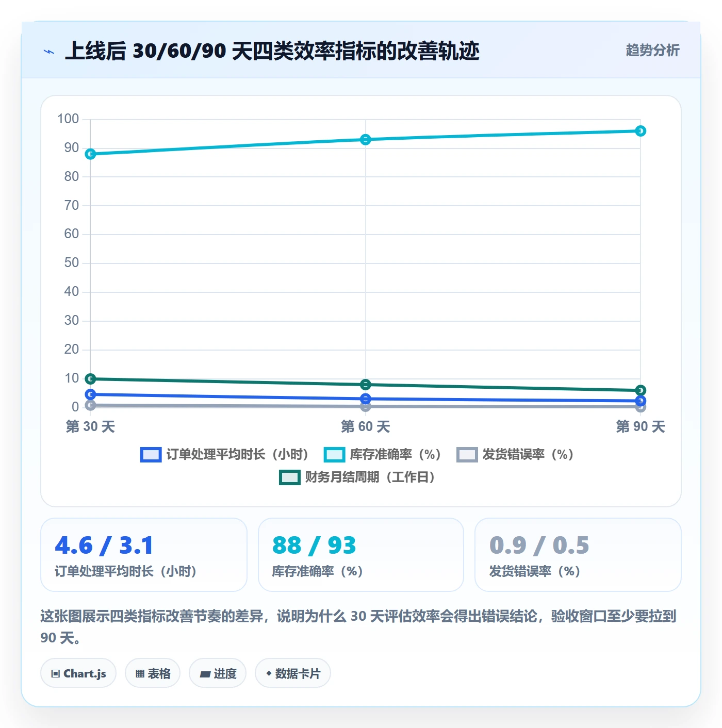This screenshot has height=728, width=722.
Task: Click 库存准确率 data point at 第 30 天
Action: coord(90,154)
